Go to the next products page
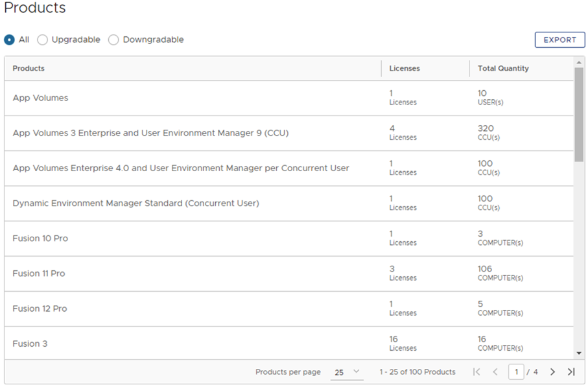588x387 pixels. click(552, 372)
